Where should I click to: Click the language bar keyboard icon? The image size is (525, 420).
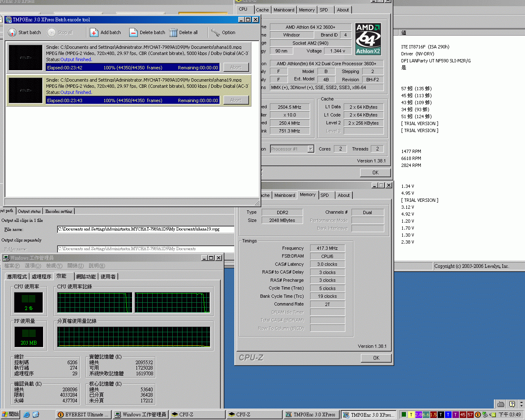501,404
